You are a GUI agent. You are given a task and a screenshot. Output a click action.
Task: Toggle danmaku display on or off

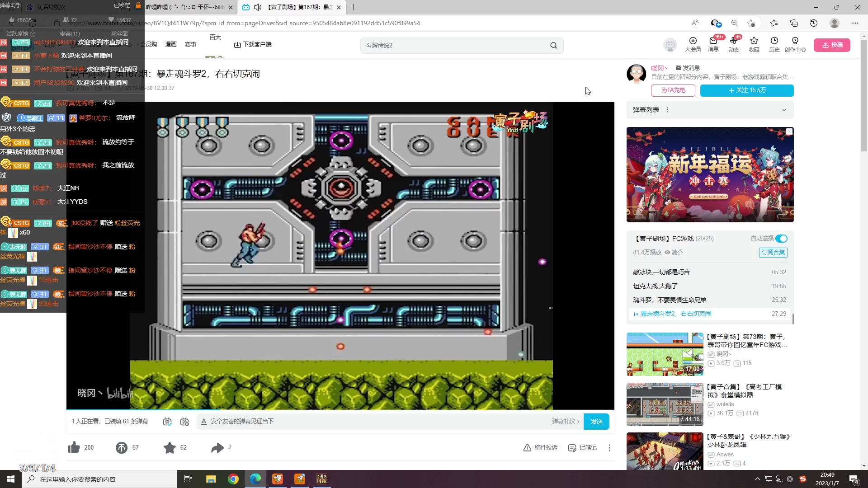pyautogui.click(x=167, y=421)
